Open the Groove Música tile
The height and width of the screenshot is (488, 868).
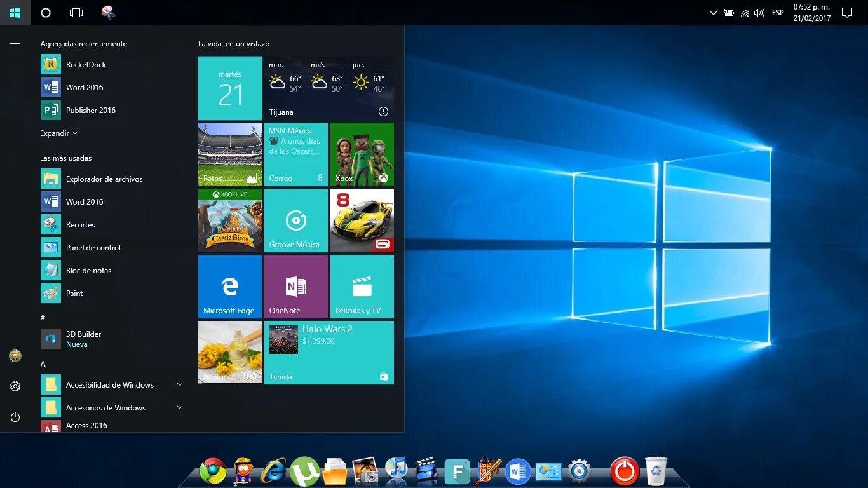point(296,220)
